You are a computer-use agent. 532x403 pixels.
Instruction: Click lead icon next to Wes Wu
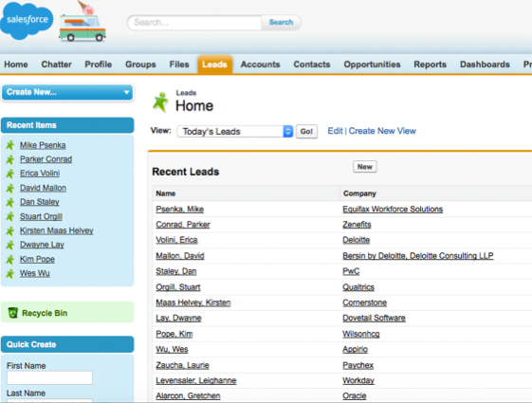point(10,273)
